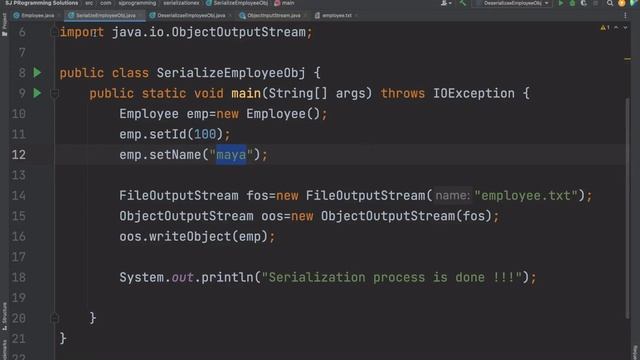Select the SerializeEmployeeObj.java editor tab
This screenshot has width=640, height=360.
click(x=104, y=16)
